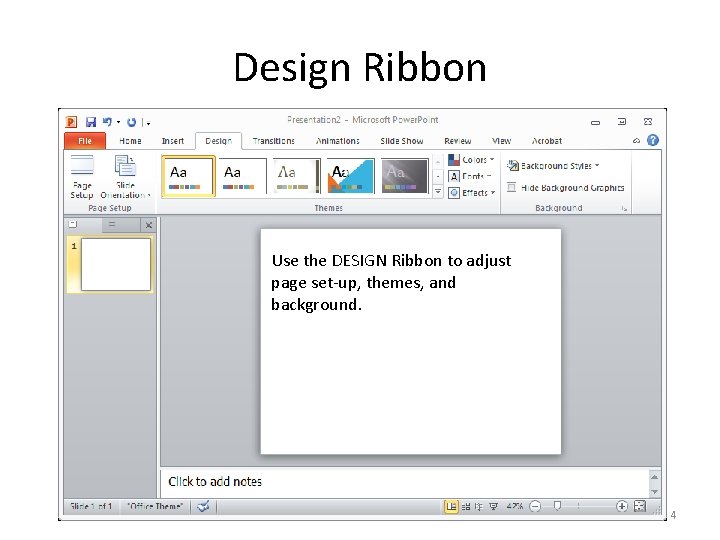Viewport: 720px width, 540px height.
Task: Switch to the Slide Show tab
Action: click(402, 141)
